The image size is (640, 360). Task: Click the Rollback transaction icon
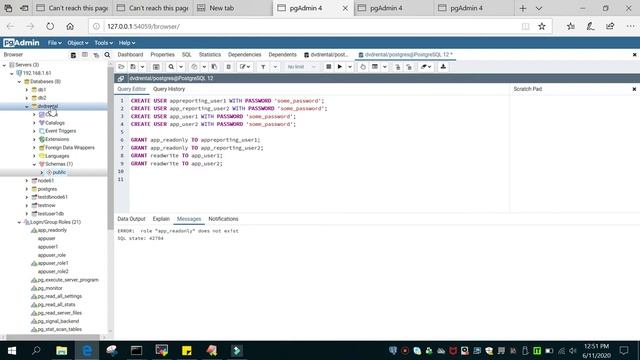pos(409,67)
